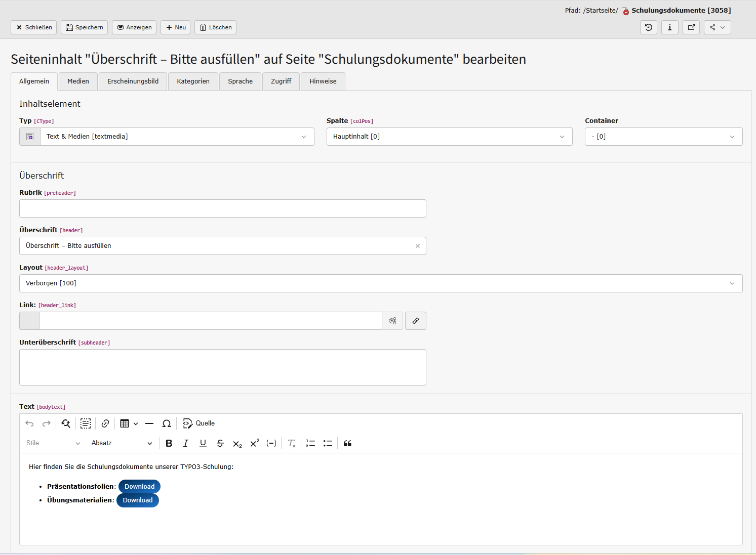Viewport: 756px width, 555px height.
Task: Open the record history icon
Action: [x=649, y=27]
